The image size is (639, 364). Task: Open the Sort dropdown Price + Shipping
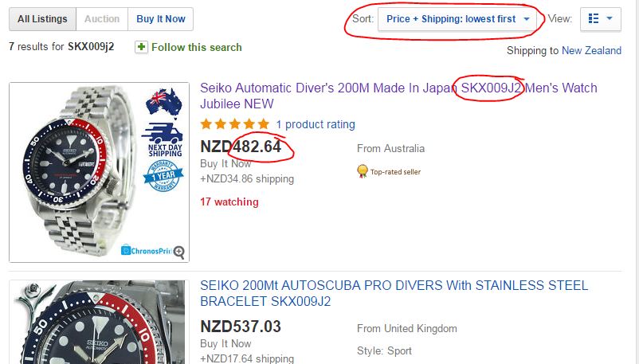coord(457,18)
